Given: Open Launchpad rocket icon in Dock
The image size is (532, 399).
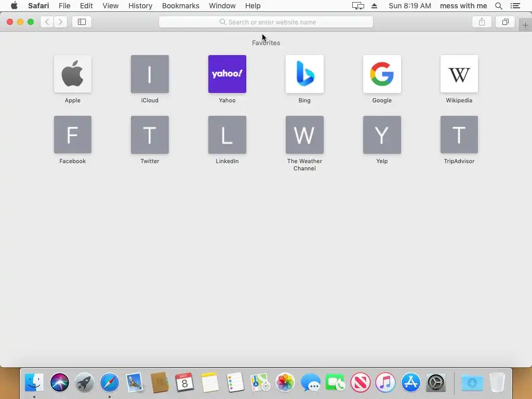Looking at the screenshot, I should click(x=85, y=382).
